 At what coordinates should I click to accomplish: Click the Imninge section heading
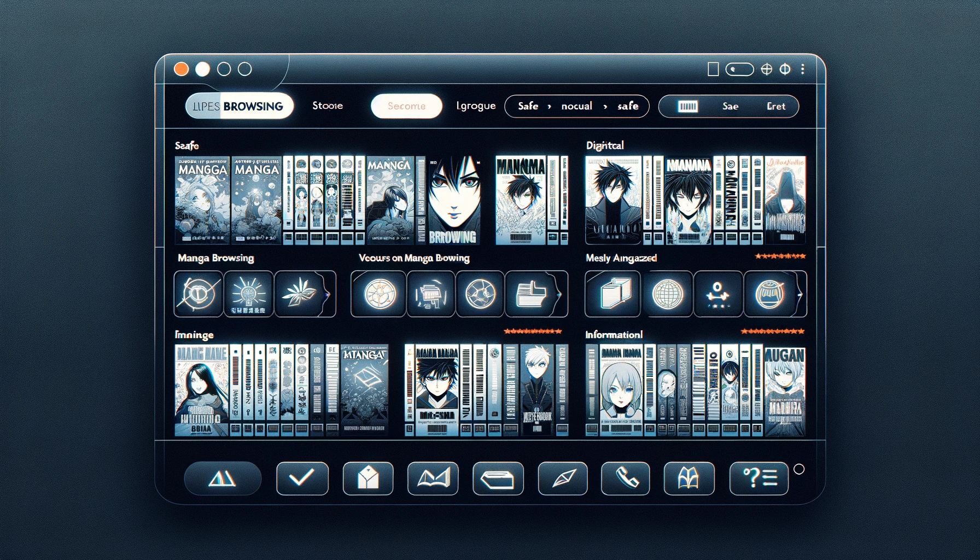click(194, 335)
